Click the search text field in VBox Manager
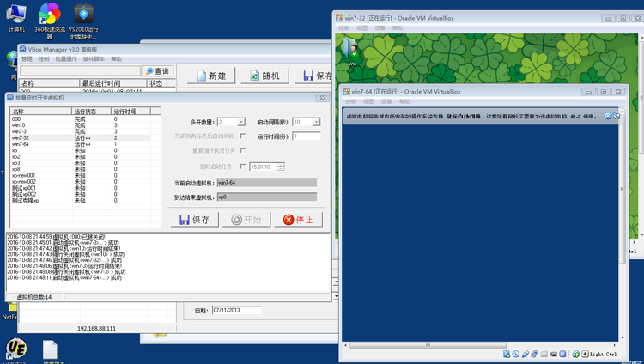 80,71
